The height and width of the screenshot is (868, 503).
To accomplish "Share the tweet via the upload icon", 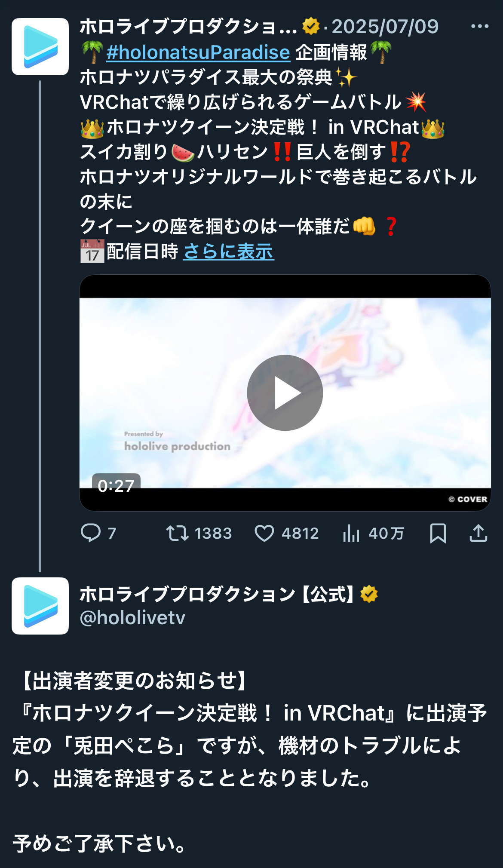I will pyautogui.click(x=478, y=533).
